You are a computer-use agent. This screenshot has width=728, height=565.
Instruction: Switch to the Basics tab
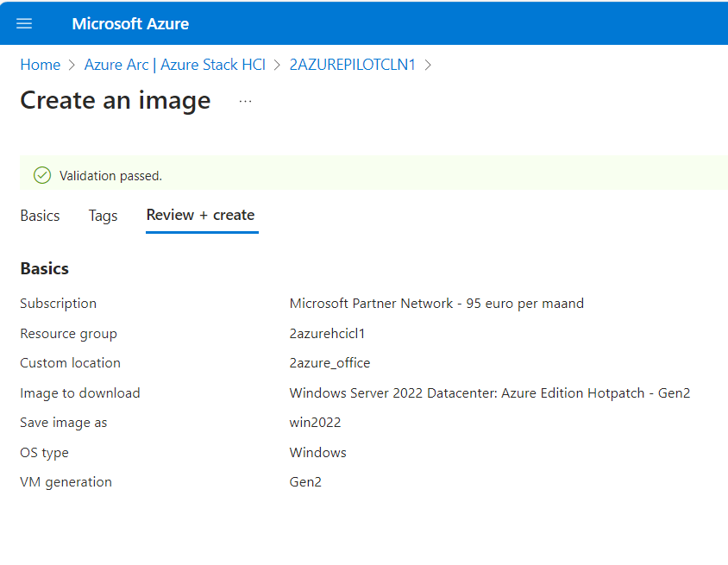point(40,216)
